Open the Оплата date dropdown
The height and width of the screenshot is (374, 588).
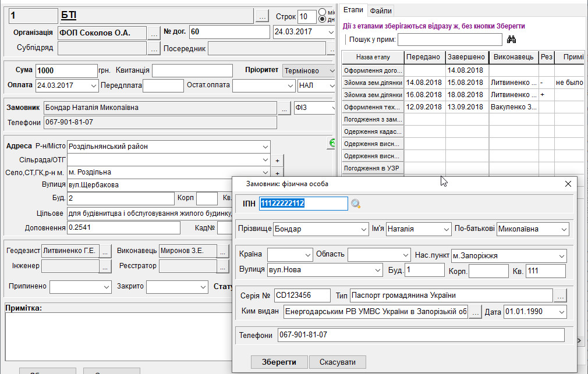point(93,86)
